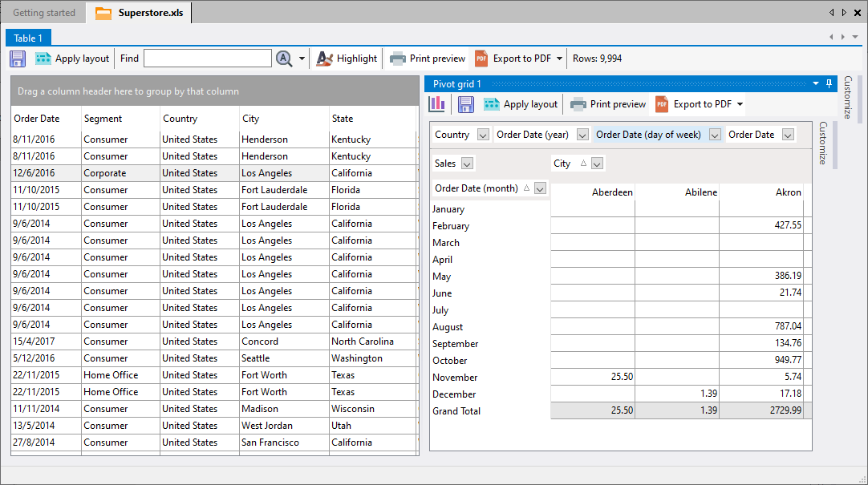The height and width of the screenshot is (485, 868).
Task: Click Export to PDF in Table 1 toolbar
Action: [x=513, y=59]
